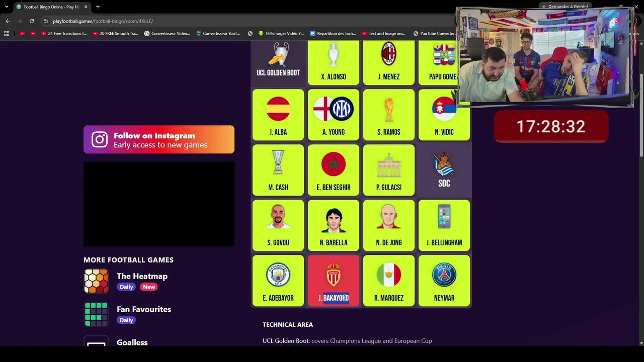Pick the P. Gulacsi bingo tile
644x362 pixels.
[389, 170]
